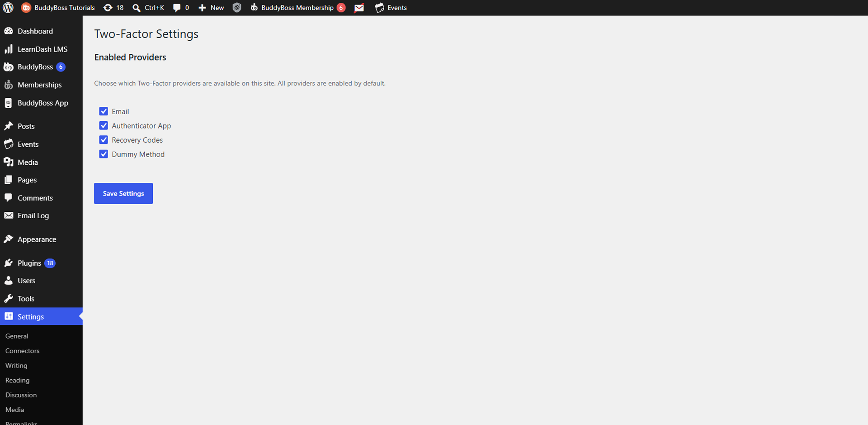Expand the BuddyBoss Membership admin bar menu

click(298, 8)
